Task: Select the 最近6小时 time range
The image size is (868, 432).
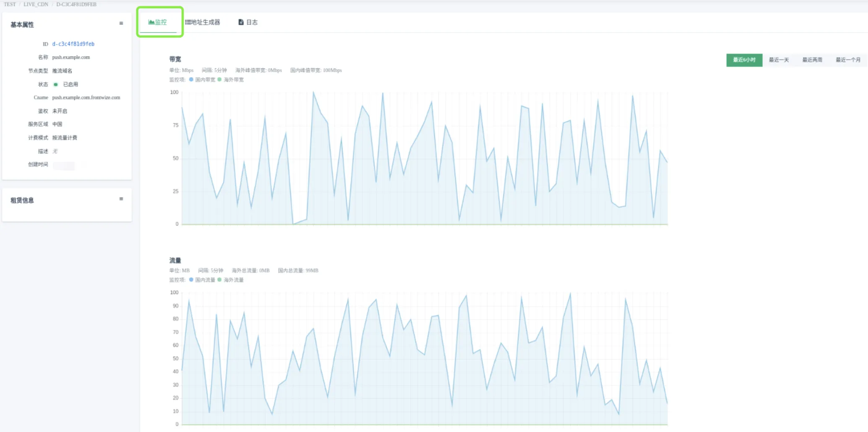Action: pyautogui.click(x=744, y=60)
